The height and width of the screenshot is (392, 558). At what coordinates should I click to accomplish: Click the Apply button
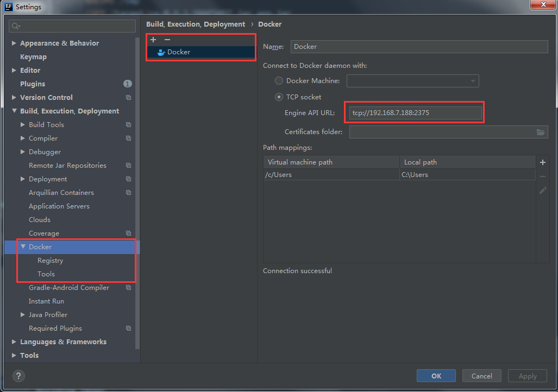point(528,376)
